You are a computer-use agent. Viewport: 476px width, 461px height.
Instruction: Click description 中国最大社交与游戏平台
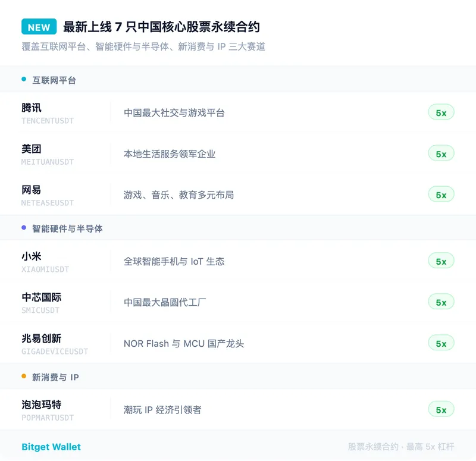174,113
